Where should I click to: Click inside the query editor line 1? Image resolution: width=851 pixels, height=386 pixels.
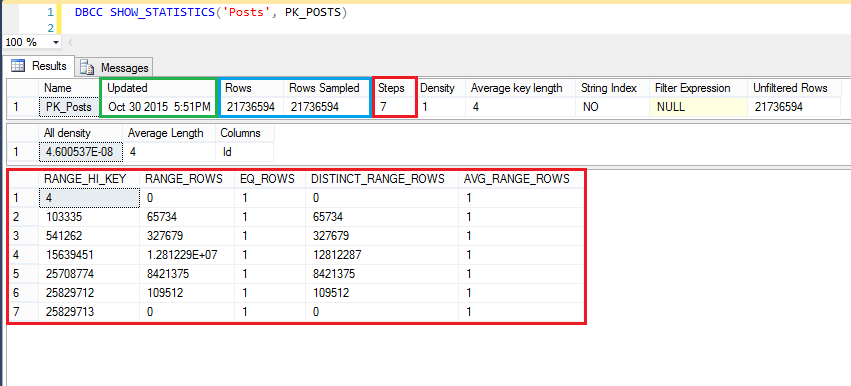pos(211,12)
